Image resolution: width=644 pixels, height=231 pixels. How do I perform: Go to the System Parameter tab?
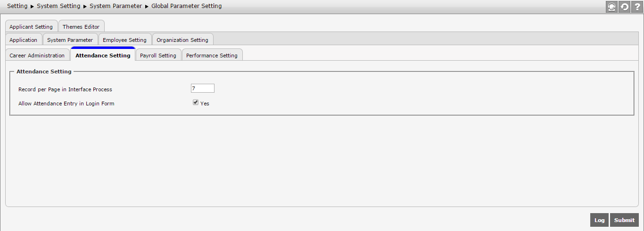(x=70, y=40)
